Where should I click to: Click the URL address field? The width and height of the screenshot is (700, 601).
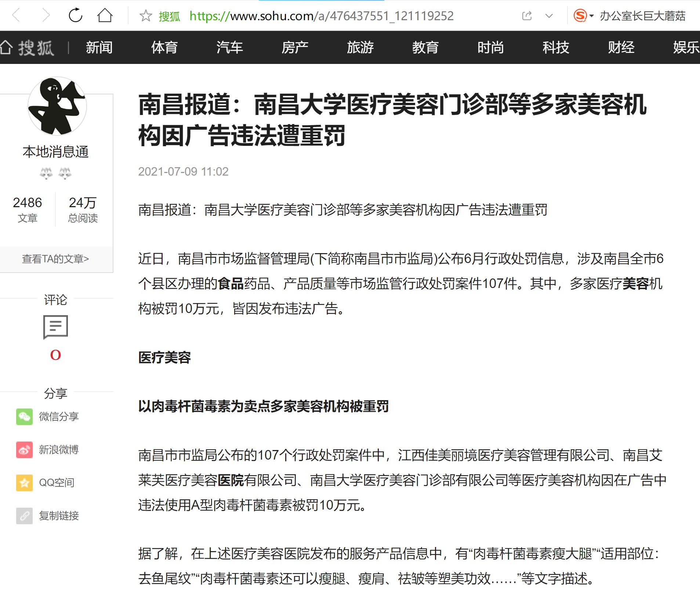tap(322, 16)
